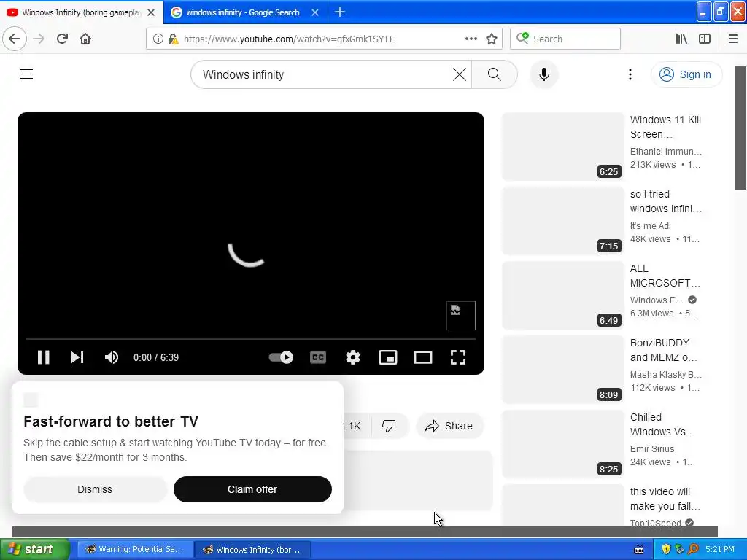Open the Chilled Windows Vs video
The image size is (747, 560).
coord(662,424)
